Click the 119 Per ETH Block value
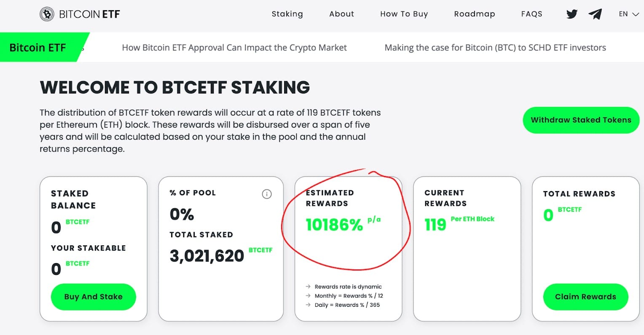The image size is (644, 335). [x=435, y=225]
